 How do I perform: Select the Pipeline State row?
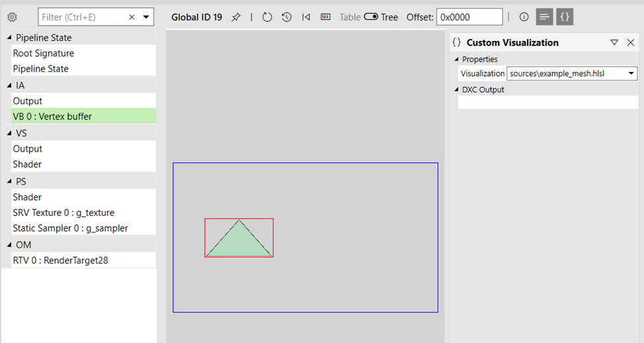coord(84,69)
